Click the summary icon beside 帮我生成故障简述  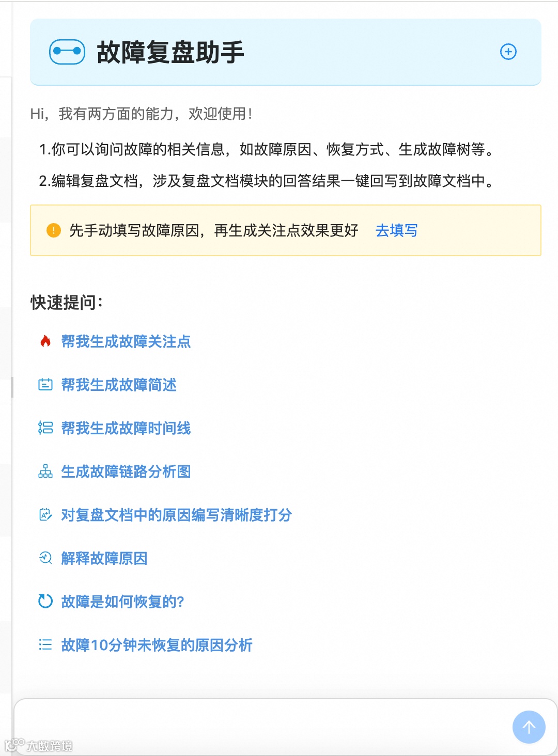point(45,384)
